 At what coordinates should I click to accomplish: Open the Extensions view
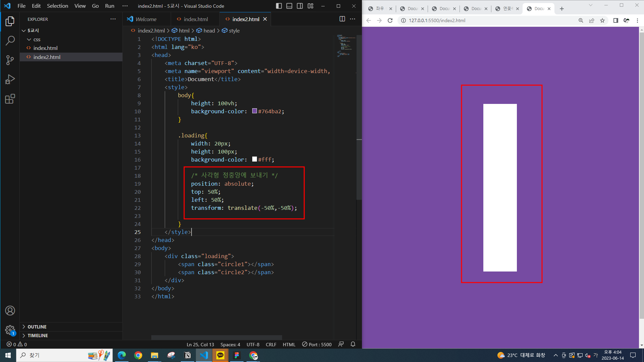coord(10,99)
